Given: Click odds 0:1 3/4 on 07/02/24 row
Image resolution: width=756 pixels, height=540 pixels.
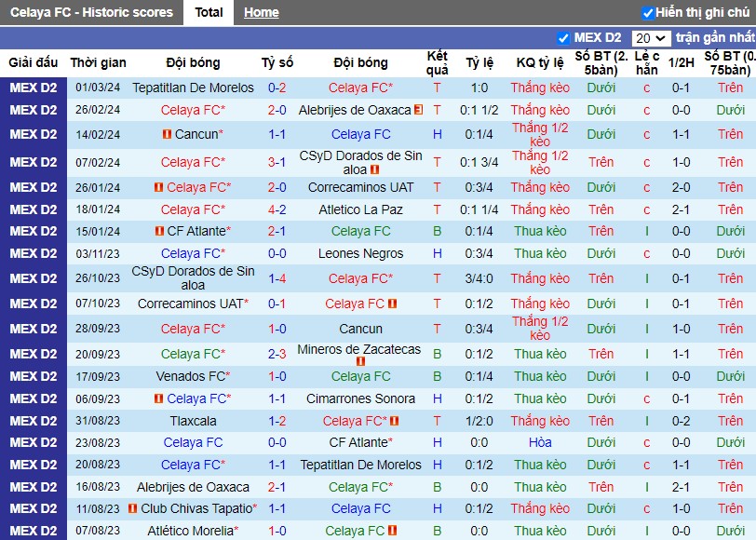Looking at the screenshot, I should click(479, 163).
